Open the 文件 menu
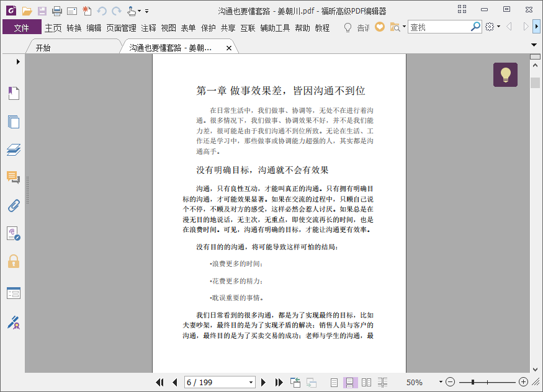The width and height of the screenshot is (543, 392). (22, 28)
